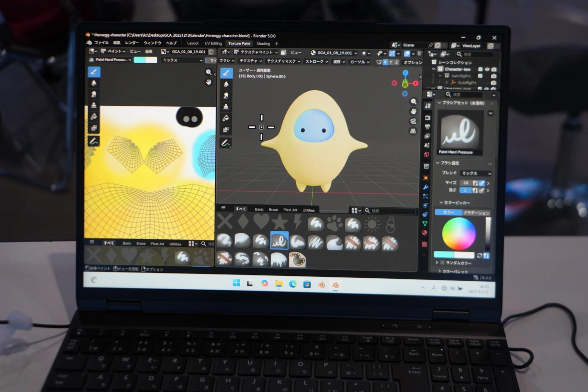The height and width of the screenshot is (392, 588).
Task: Disable the AutoRigPro collection checkbox
Action: point(480,76)
